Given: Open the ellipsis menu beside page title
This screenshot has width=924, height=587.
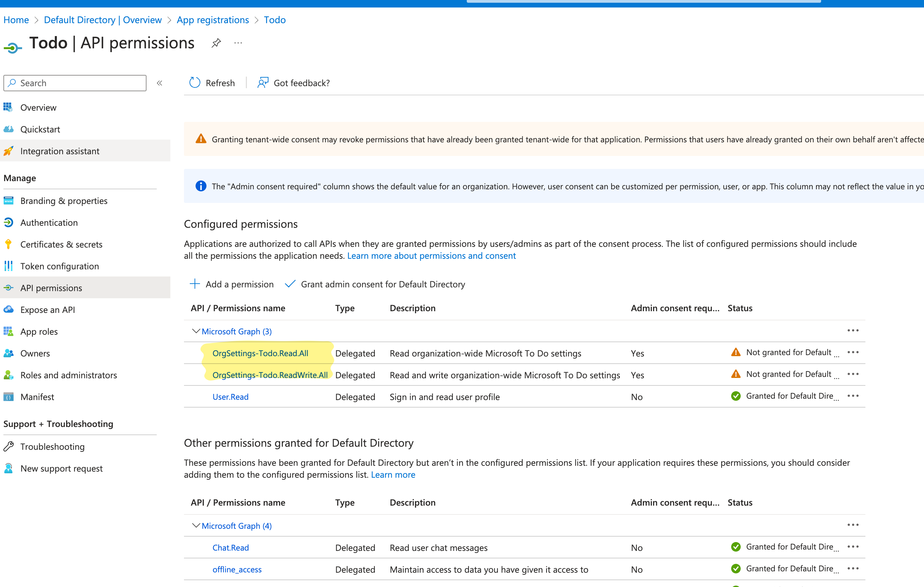Looking at the screenshot, I should pyautogui.click(x=238, y=43).
